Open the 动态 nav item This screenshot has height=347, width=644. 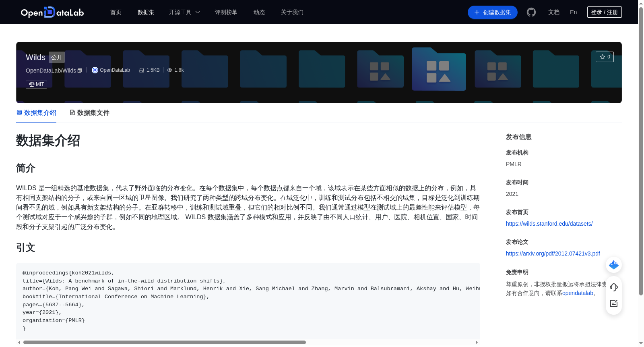pos(259,12)
